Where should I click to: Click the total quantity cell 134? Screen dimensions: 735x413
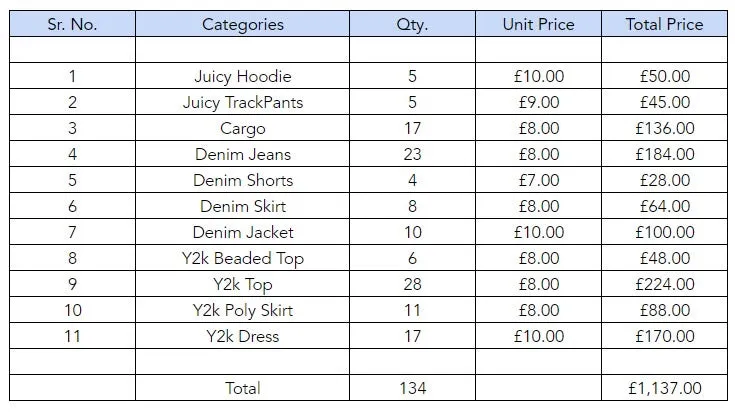pos(412,388)
